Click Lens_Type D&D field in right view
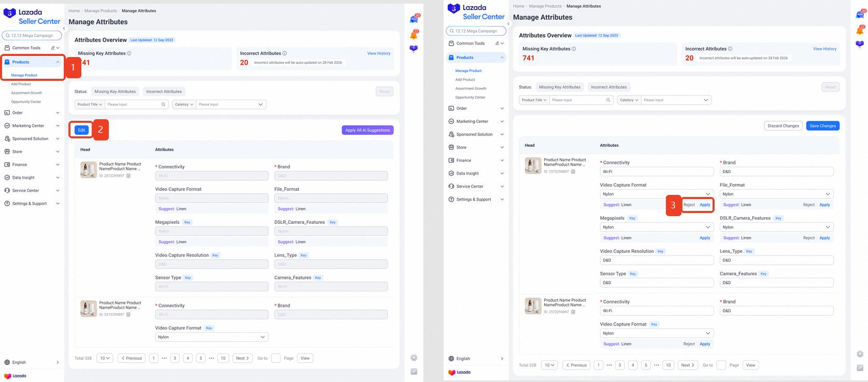 (777, 260)
